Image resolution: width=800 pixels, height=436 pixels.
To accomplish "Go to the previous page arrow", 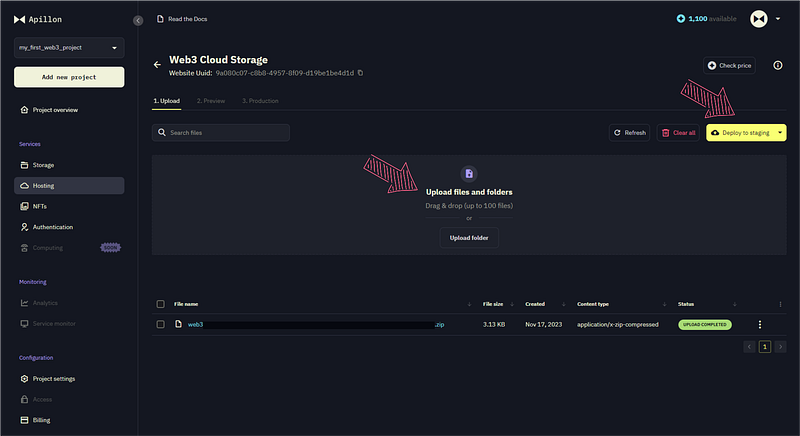I will 749,347.
